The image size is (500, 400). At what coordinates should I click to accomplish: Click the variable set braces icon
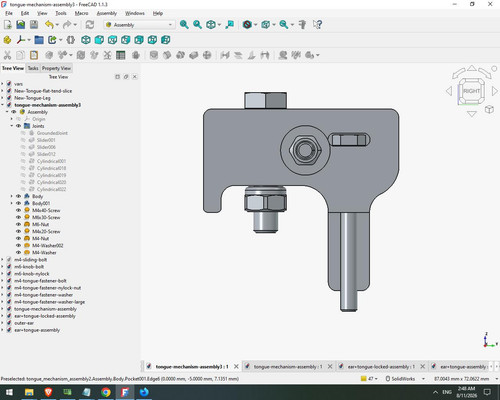[70, 40]
